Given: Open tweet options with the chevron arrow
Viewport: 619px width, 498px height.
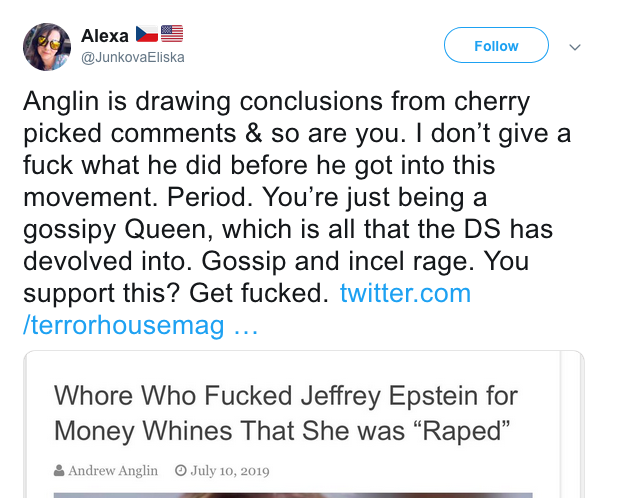Looking at the screenshot, I should [x=575, y=46].
